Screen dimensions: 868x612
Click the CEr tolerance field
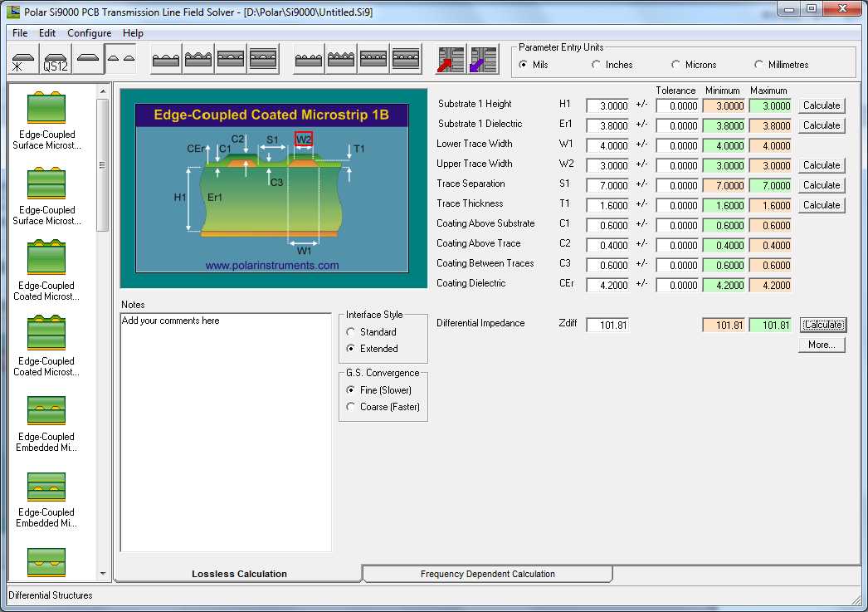point(678,285)
